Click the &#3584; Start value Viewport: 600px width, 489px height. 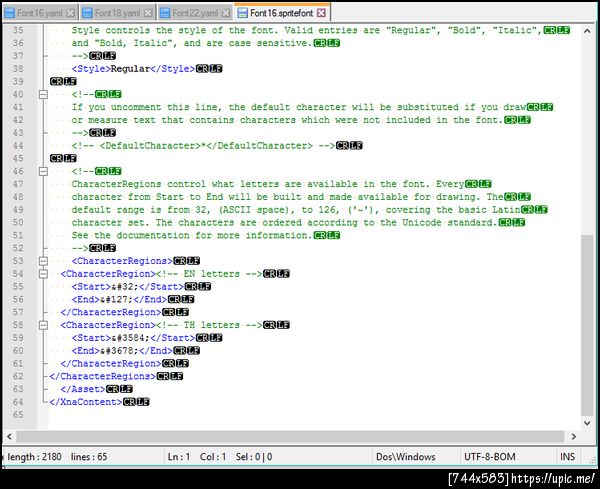(130, 338)
